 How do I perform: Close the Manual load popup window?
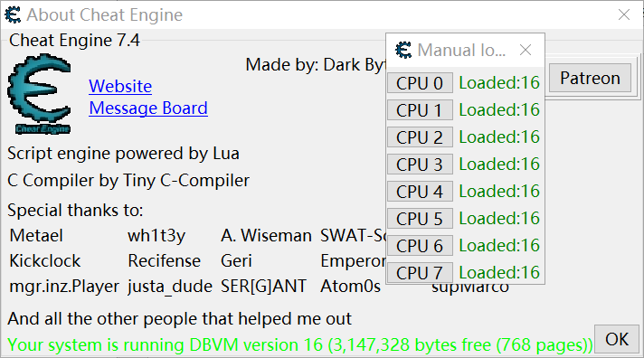[x=526, y=50]
